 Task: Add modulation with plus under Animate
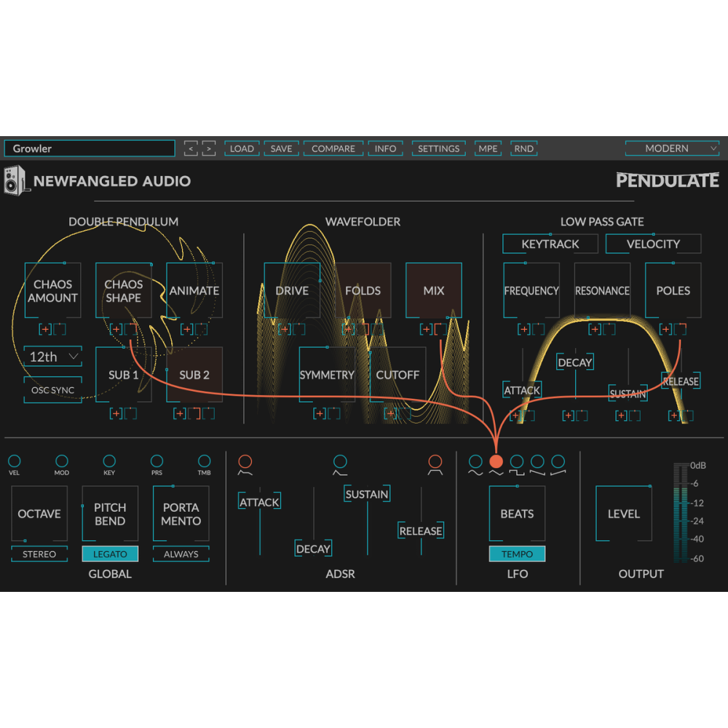(x=186, y=329)
